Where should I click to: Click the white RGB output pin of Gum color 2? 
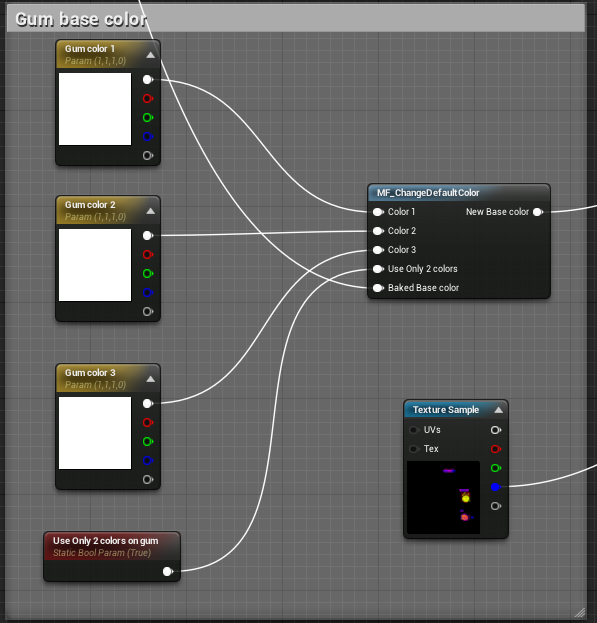(x=148, y=236)
